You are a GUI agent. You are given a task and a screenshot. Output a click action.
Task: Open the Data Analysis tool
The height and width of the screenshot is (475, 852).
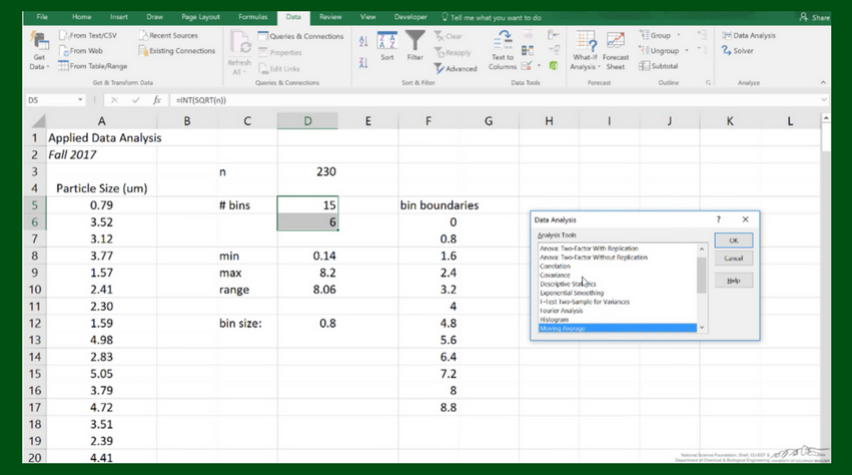[749, 35]
